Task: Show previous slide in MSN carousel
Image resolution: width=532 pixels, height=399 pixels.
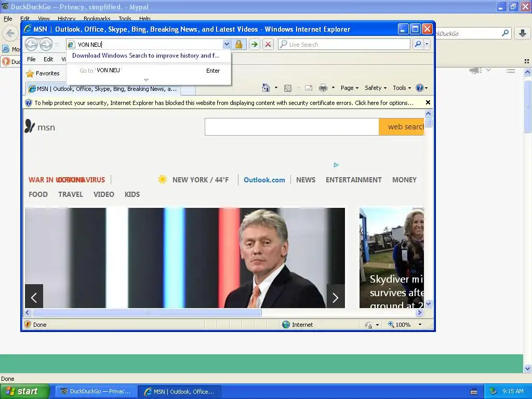Action: pyautogui.click(x=34, y=297)
